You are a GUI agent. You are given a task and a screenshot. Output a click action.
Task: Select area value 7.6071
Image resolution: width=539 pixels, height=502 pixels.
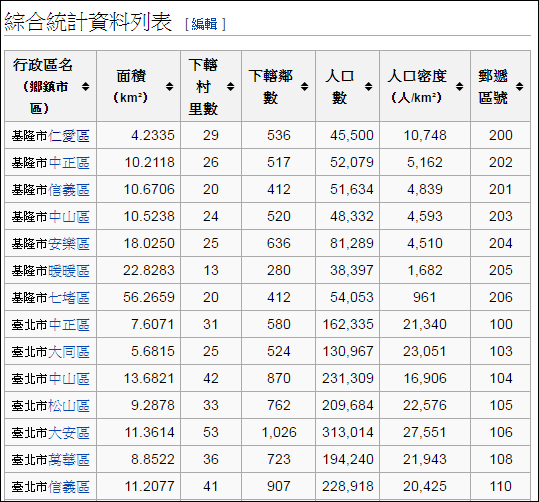153,324
